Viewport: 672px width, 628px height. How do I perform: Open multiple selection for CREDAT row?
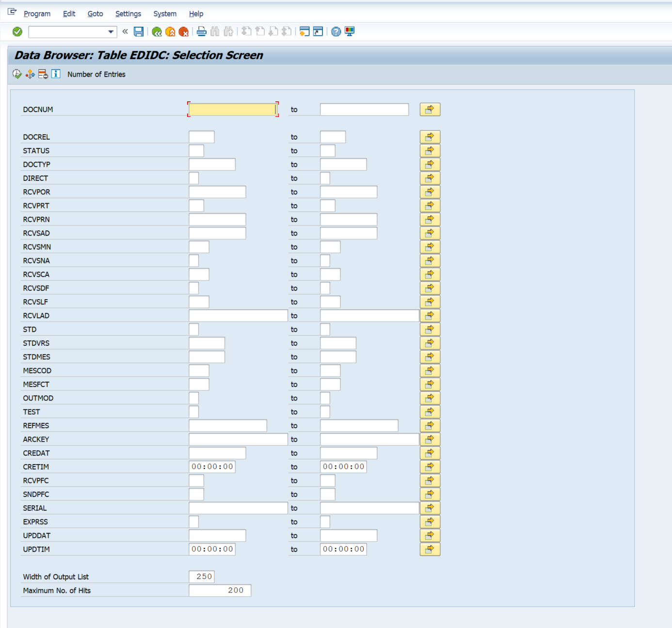tap(430, 453)
